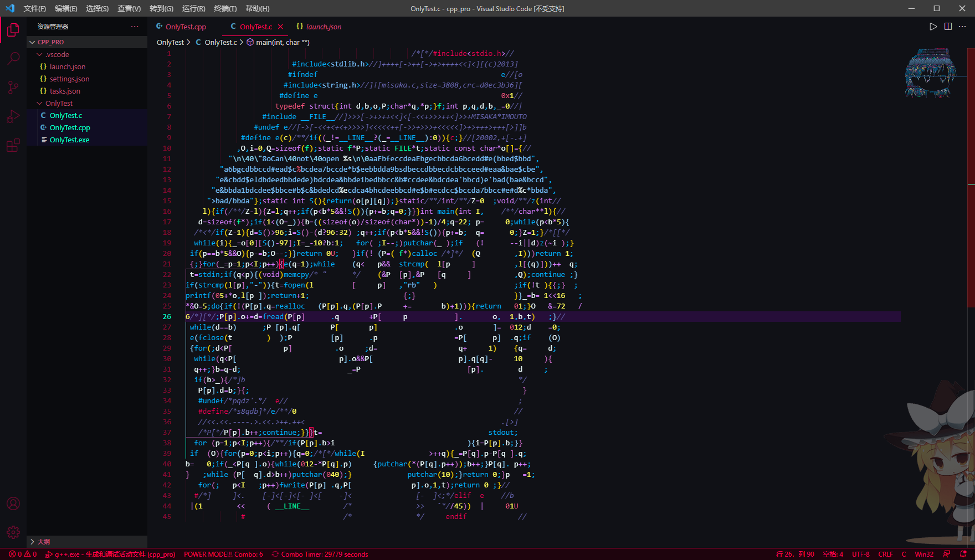Click the POWER MODE Combo status item

coord(223,554)
